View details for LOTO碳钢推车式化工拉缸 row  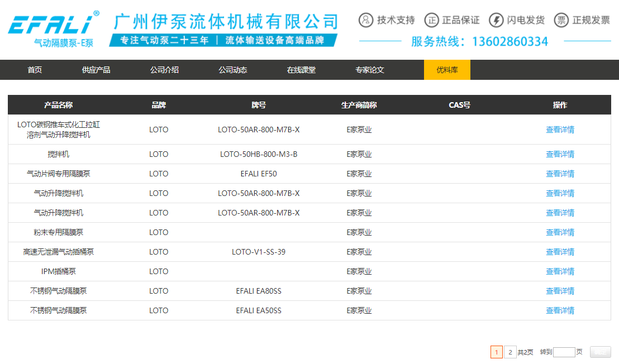[560, 130]
